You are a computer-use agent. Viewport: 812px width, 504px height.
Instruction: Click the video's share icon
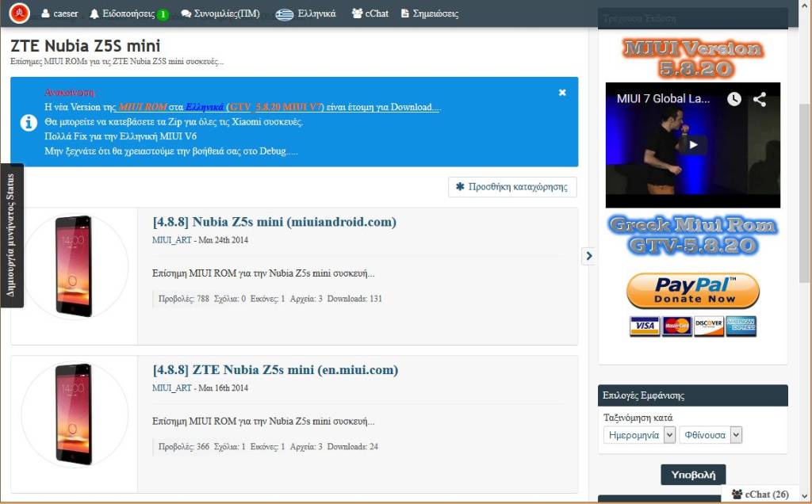click(x=760, y=99)
